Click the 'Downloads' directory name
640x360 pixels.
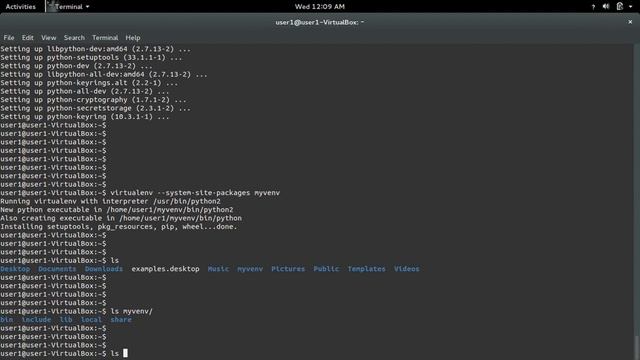coord(104,269)
